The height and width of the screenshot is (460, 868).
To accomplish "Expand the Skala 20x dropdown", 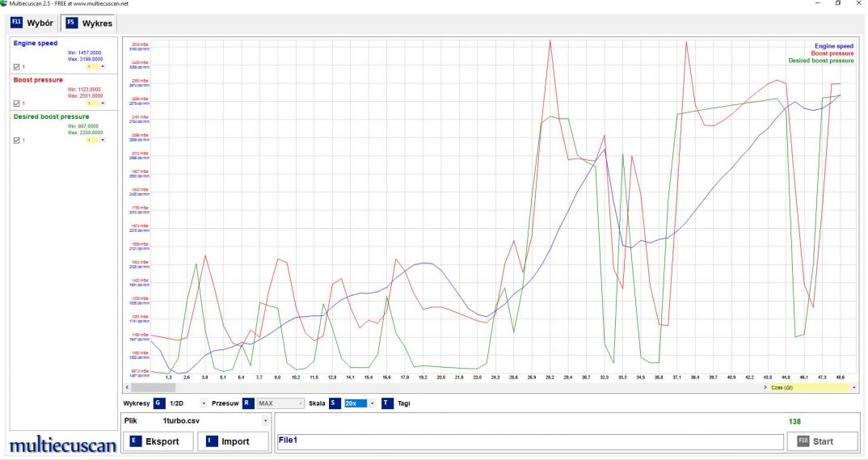I will [372, 403].
